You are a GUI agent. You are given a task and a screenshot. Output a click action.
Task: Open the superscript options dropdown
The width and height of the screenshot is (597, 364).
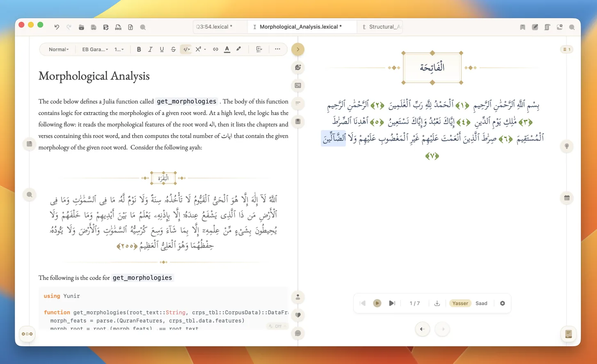point(201,49)
